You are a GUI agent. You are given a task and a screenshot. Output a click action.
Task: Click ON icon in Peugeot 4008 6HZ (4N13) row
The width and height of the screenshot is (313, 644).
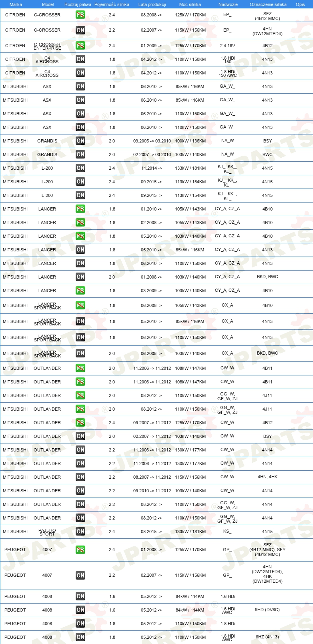pos(80,637)
